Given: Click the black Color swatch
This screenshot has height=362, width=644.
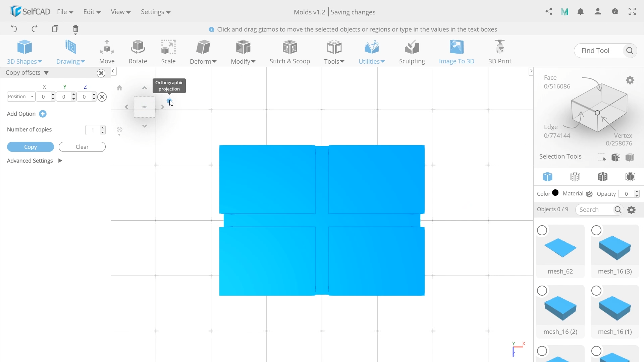Looking at the screenshot, I should click(x=555, y=193).
